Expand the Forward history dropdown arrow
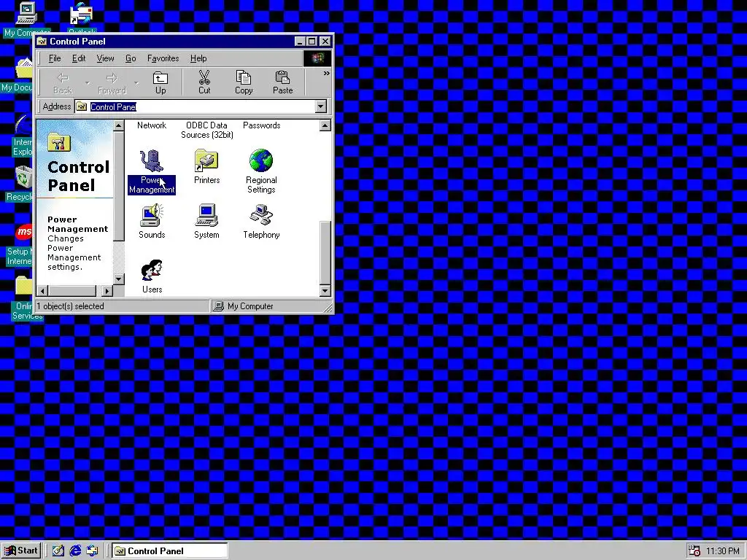The height and width of the screenshot is (560, 747). [136, 83]
